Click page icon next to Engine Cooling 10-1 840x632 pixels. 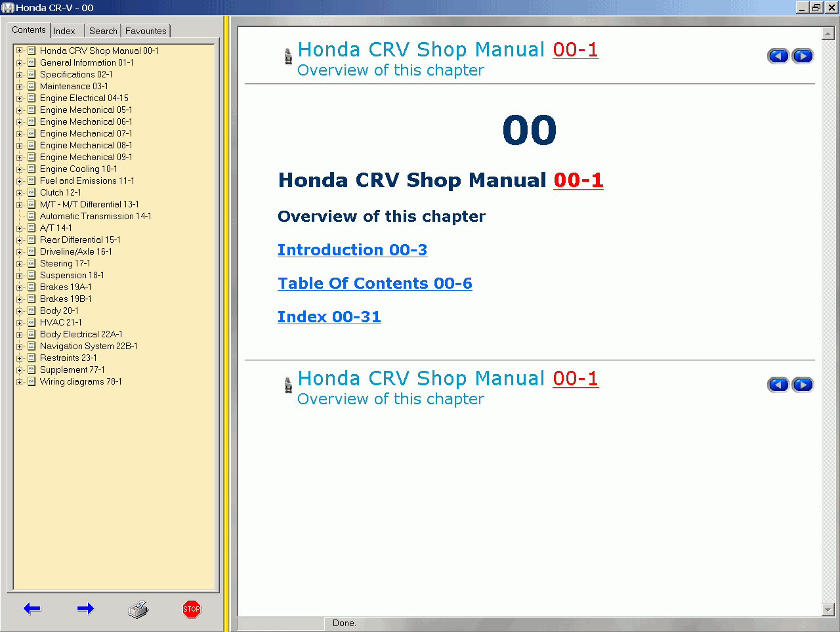(31, 169)
